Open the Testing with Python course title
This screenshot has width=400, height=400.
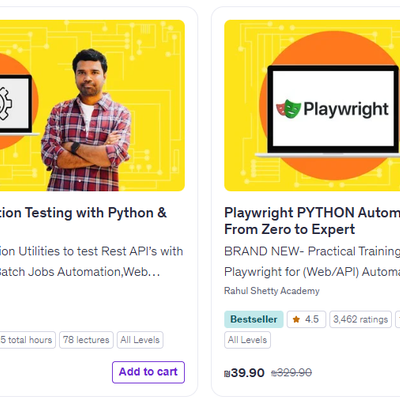coord(83,213)
